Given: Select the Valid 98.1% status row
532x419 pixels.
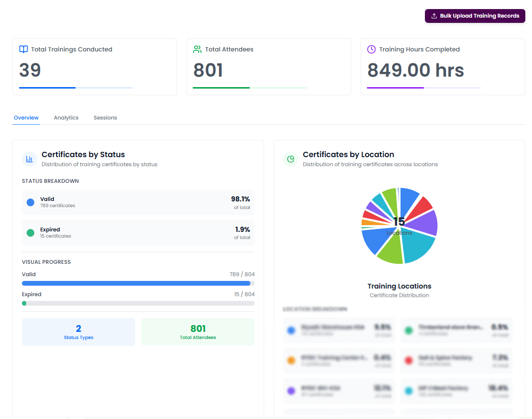Looking at the screenshot, I should pyautogui.click(x=138, y=202).
